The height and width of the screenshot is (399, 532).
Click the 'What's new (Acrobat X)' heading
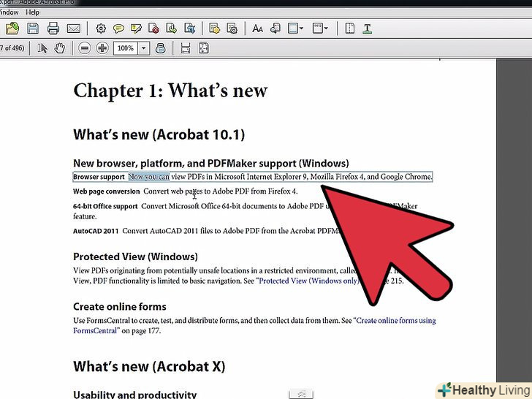[149, 367]
